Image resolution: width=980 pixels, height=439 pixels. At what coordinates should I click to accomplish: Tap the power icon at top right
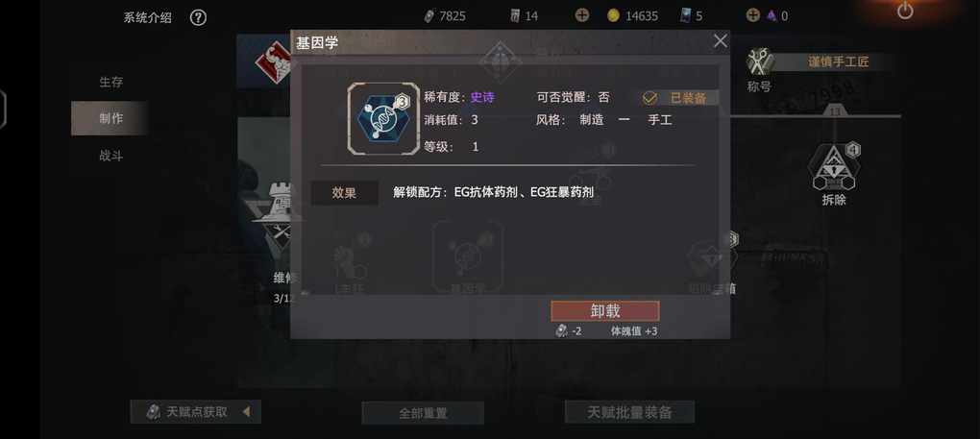tap(905, 10)
